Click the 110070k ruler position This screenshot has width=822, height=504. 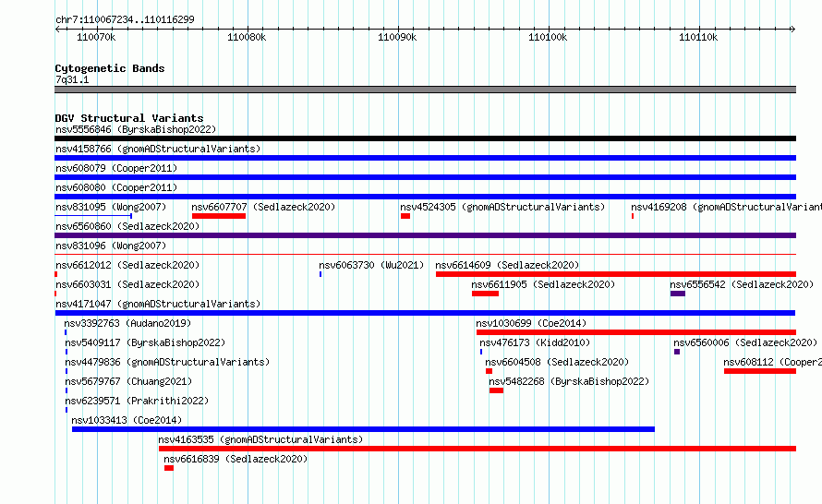[96, 37]
